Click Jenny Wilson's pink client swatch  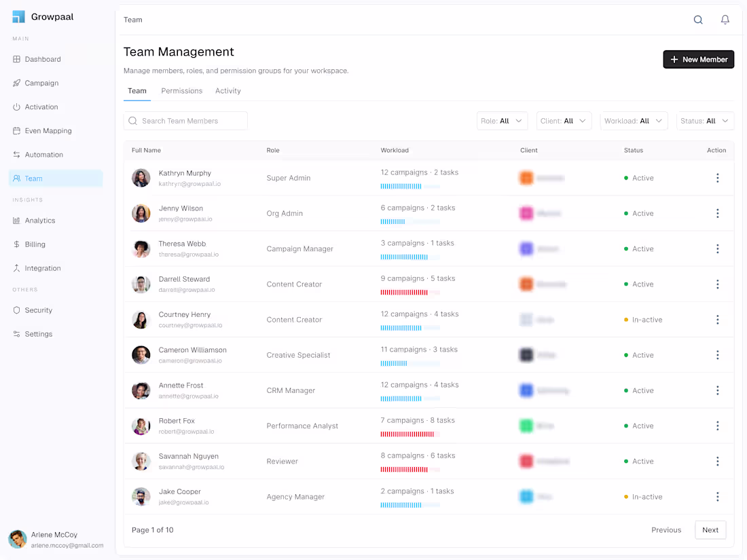(526, 213)
